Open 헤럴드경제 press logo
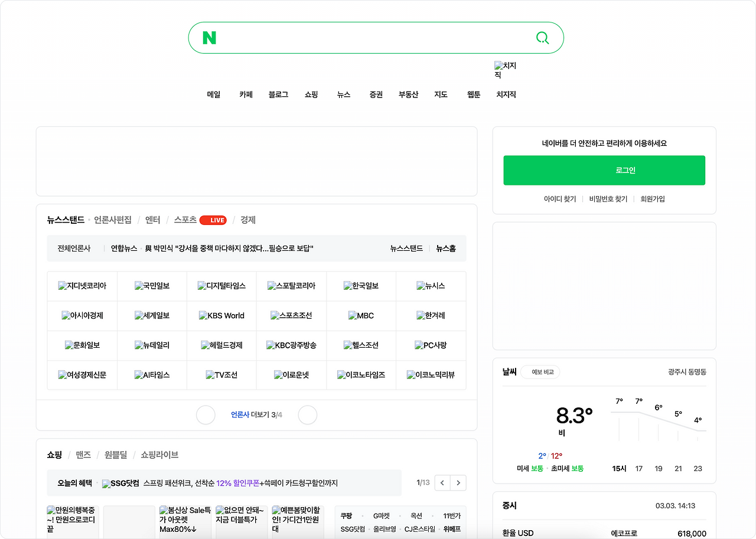756x539 pixels. (221, 345)
